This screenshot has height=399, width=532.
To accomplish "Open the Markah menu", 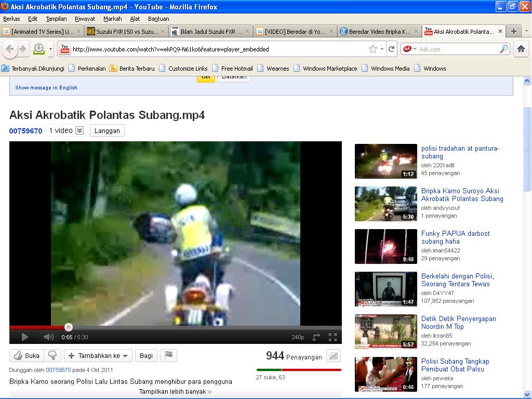I will pos(112,19).
